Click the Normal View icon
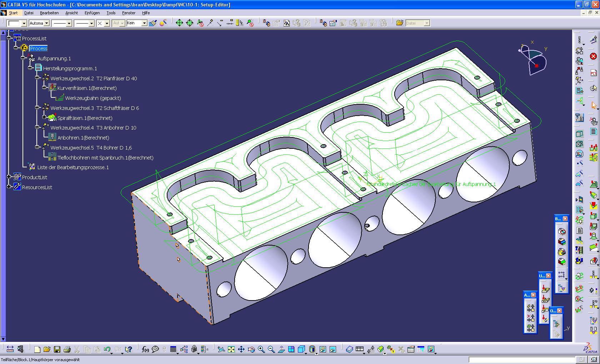Image resolution: width=600 pixels, height=364 pixels. pyautogui.click(x=281, y=349)
